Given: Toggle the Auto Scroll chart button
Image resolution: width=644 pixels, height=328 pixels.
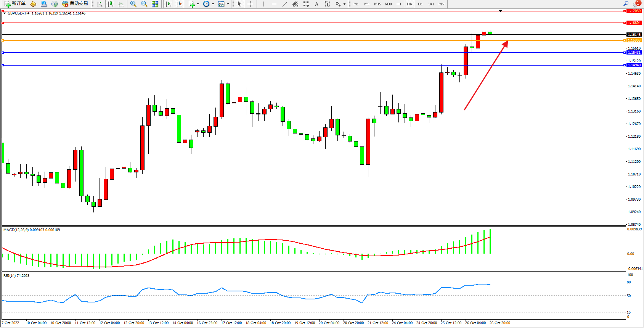Looking at the screenshot, I should [x=168, y=4].
